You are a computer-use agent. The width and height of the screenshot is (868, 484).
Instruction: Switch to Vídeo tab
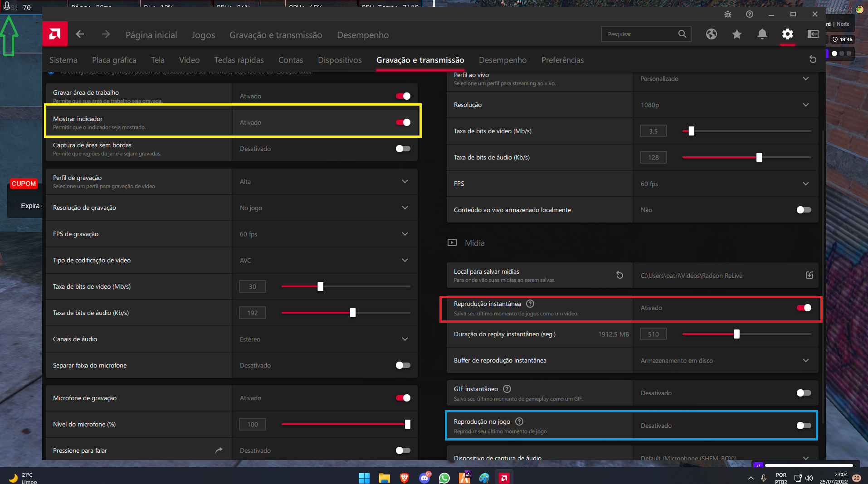click(x=189, y=60)
